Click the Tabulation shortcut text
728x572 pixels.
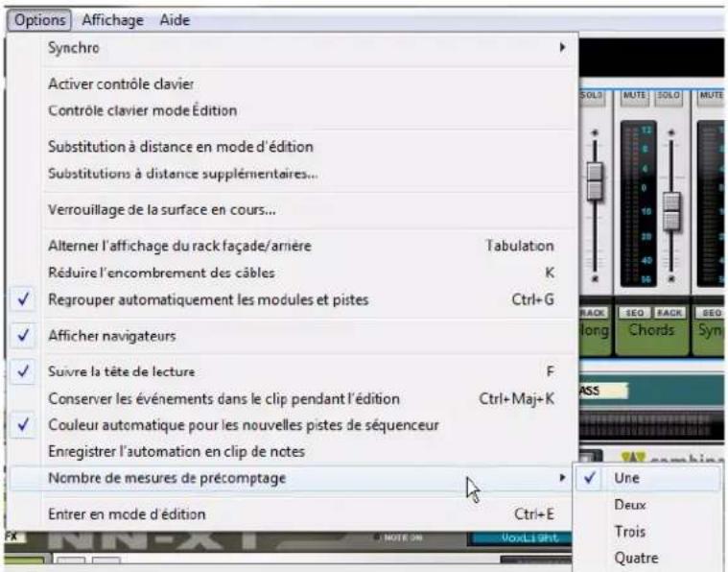[520, 246]
